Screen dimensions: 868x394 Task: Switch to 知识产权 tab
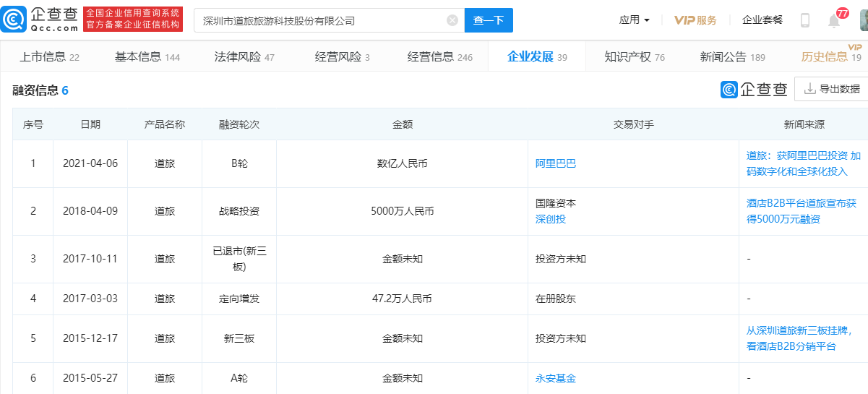click(635, 57)
